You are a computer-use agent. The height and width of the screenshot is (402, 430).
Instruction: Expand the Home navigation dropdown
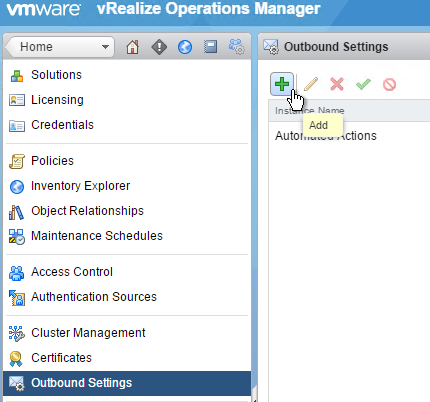click(x=60, y=47)
